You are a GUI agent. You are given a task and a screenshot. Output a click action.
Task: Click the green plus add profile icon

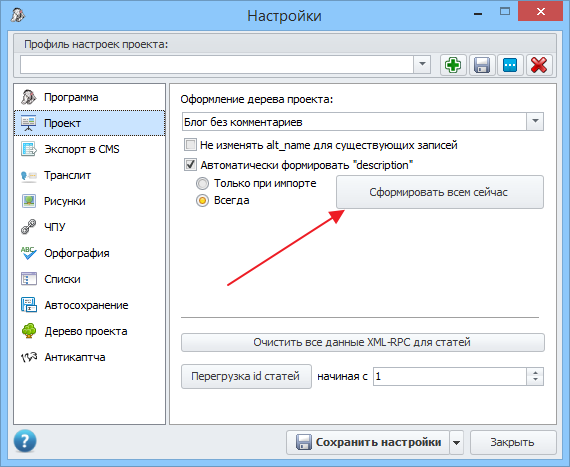click(453, 65)
